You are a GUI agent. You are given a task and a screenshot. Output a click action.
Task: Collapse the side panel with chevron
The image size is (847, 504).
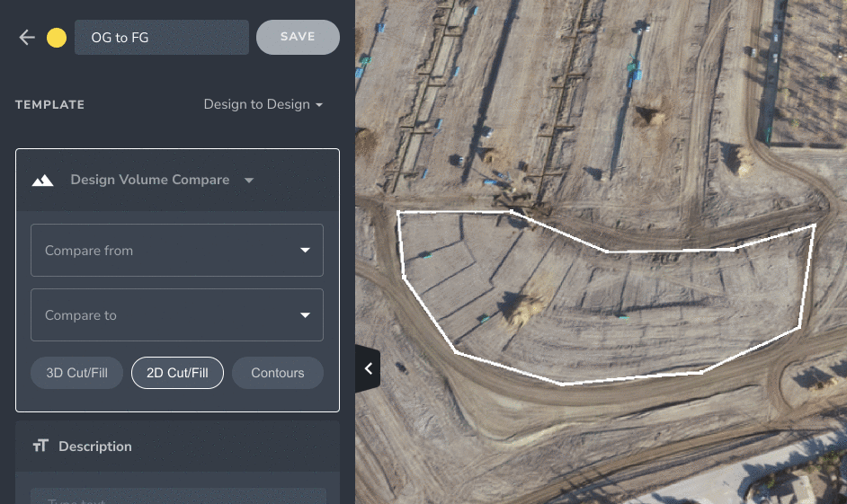[x=369, y=368]
